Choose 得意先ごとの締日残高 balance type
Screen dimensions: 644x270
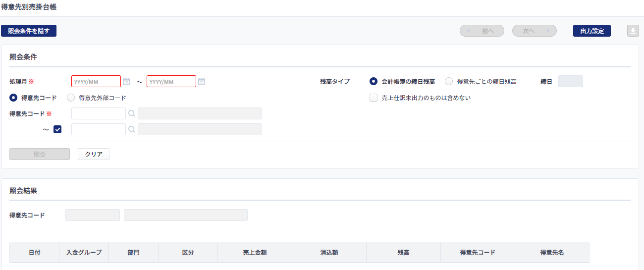pyautogui.click(x=449, y=81)
